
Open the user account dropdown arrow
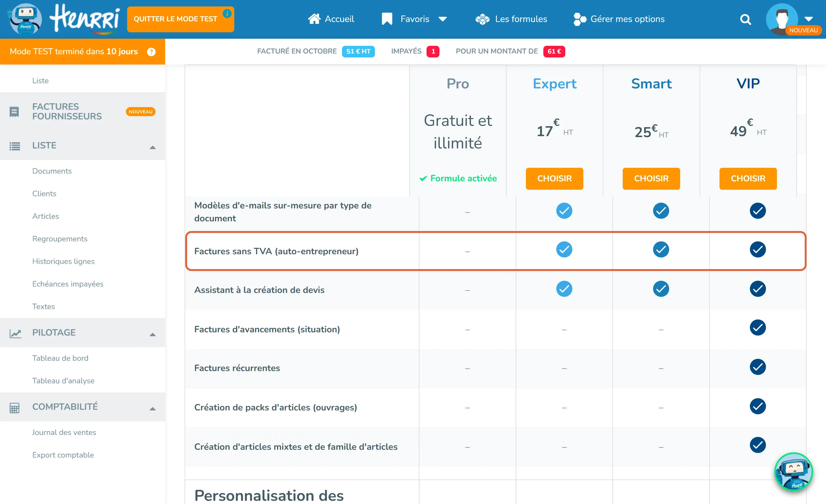click(809, 19)
